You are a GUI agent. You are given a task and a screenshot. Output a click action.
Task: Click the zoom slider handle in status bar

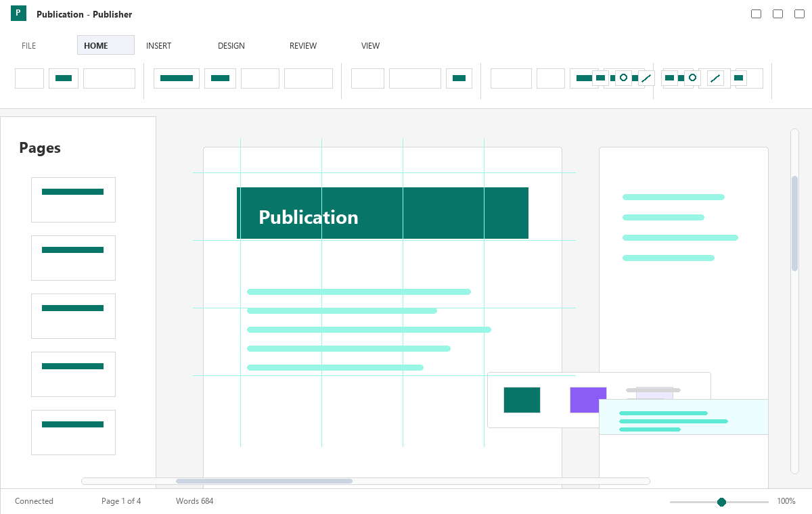pyautogui.click(x=721, y=502)
